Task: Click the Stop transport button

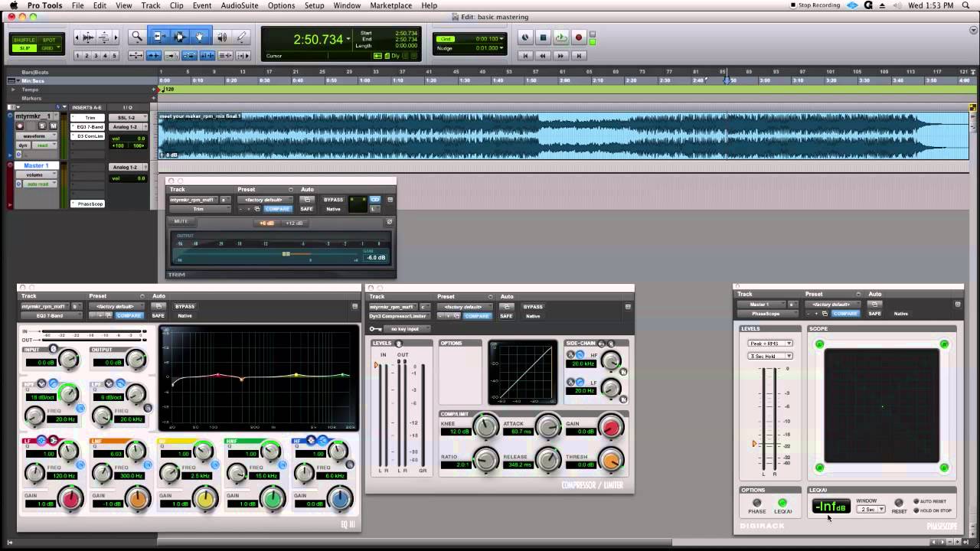Action: click(543, 37)
